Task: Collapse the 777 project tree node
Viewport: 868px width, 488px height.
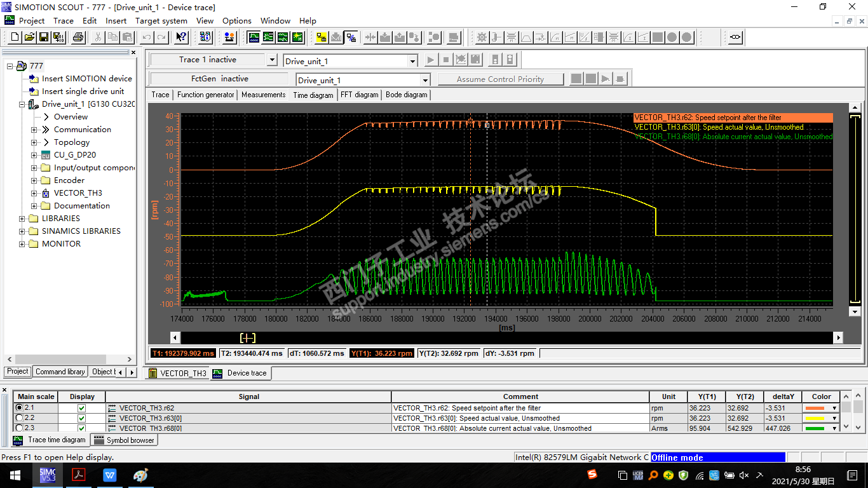Action: pos(10,66)
